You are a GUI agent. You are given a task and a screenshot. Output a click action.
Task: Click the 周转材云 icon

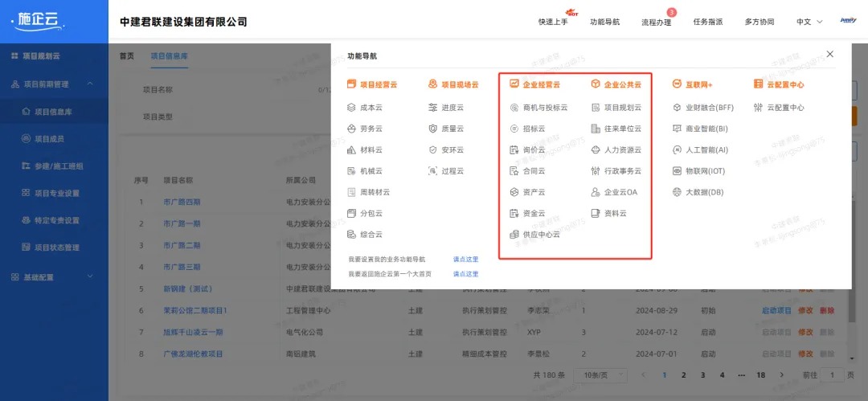click(351, 192)
